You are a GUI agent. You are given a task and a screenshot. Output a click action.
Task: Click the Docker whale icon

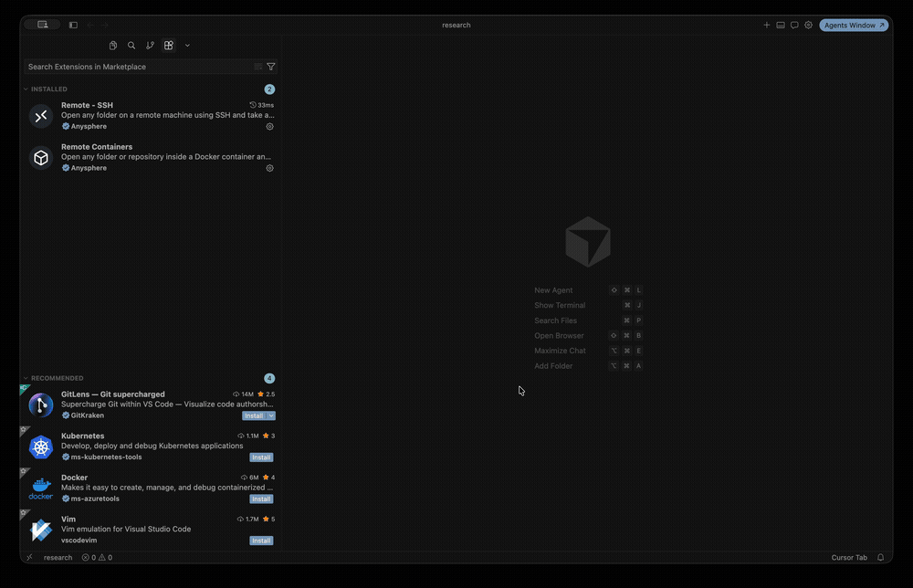coord(41,488)
